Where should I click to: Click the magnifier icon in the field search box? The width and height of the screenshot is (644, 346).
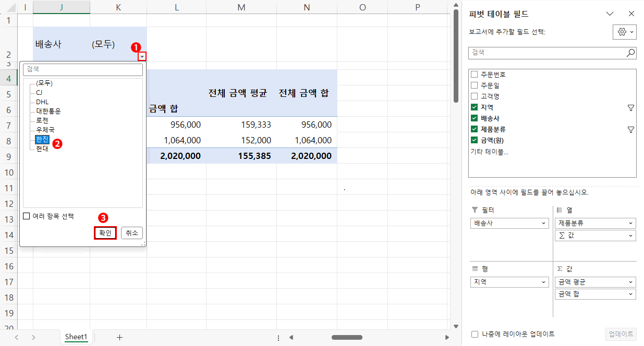[631, 53]
